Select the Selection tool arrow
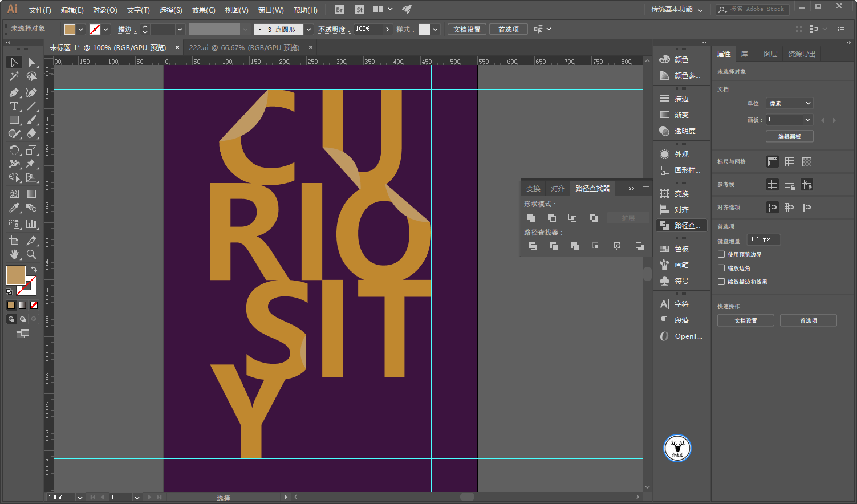Viewport: 857px width, 504px height. tap(14, 62)
